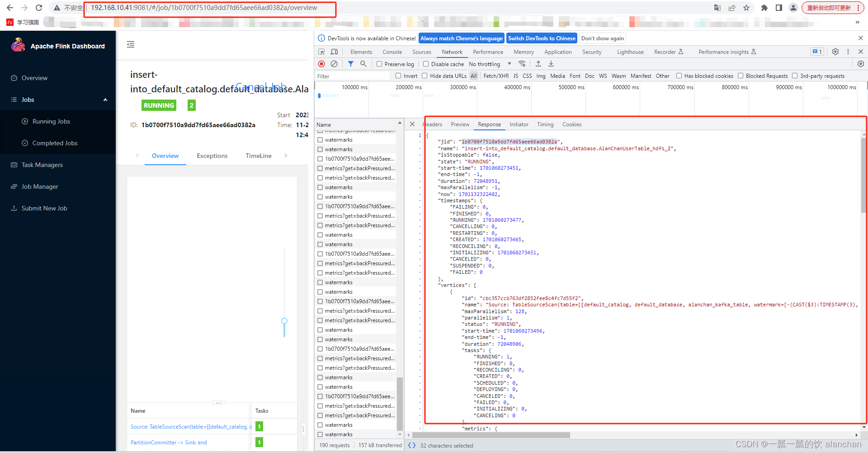Screen dimensions: 868x453
Task: Activate the DevTools inspect element icon
Action: click(321, 52)
